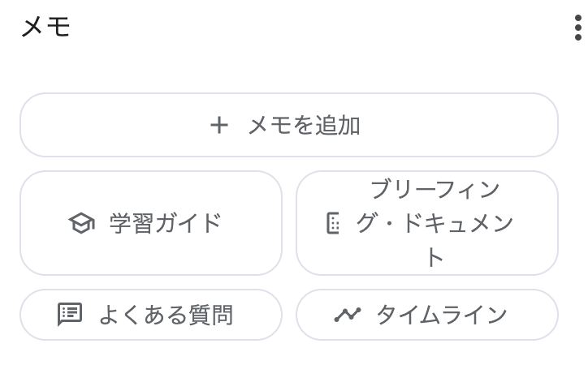Open the three-dot more options menu
This screenshot has width=588, height=365.
pos(578,28)
